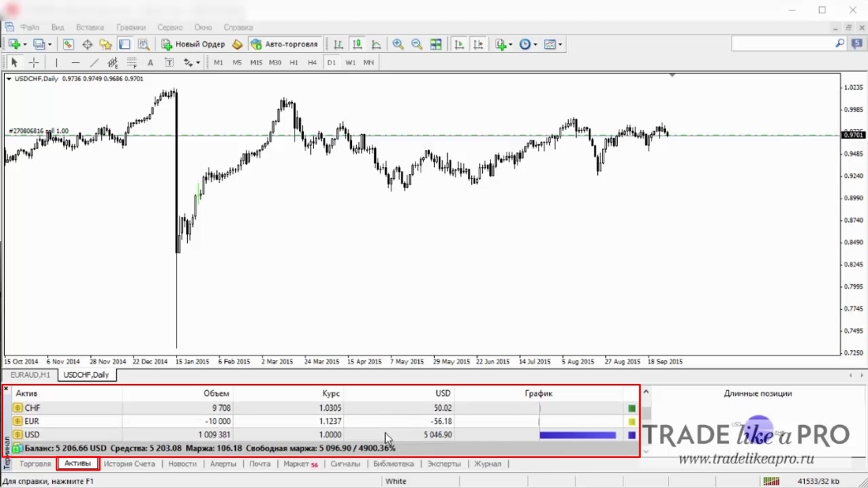Open the Вставка menu
This screenshot has height=488, width=868.
pos(90,27)
